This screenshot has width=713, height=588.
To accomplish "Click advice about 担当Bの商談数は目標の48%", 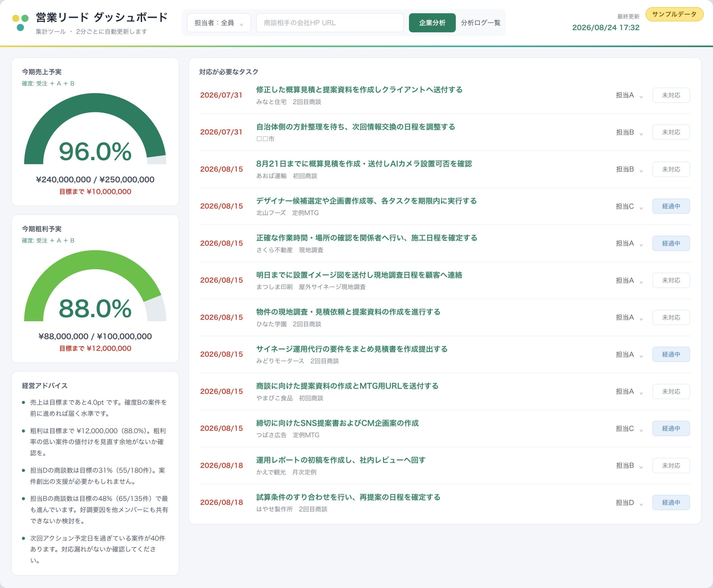I will (99, 510).
